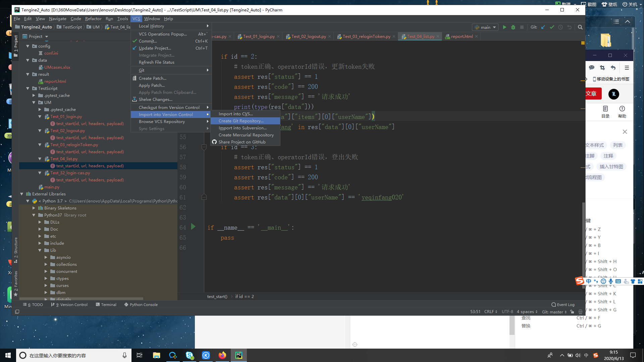Click Commit in VCS menu
Screen dimensions: 644x362
(171, 41)
